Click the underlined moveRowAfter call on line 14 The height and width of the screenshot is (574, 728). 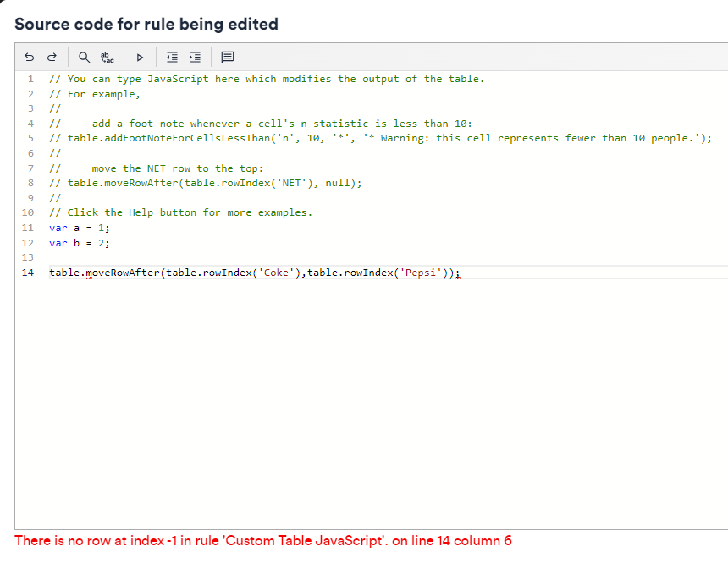(x=123, y=273)
